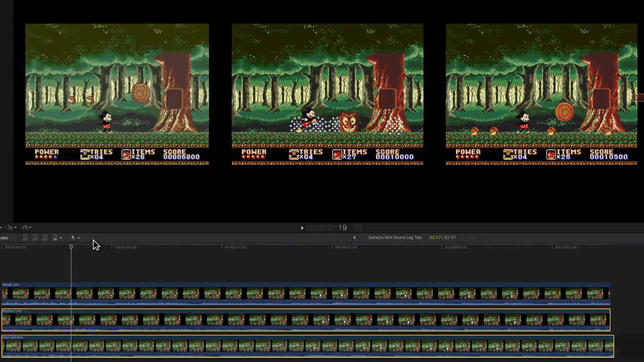Open the timeline Index panel
This screenshot has height=362, width=644.
(4, 238)
